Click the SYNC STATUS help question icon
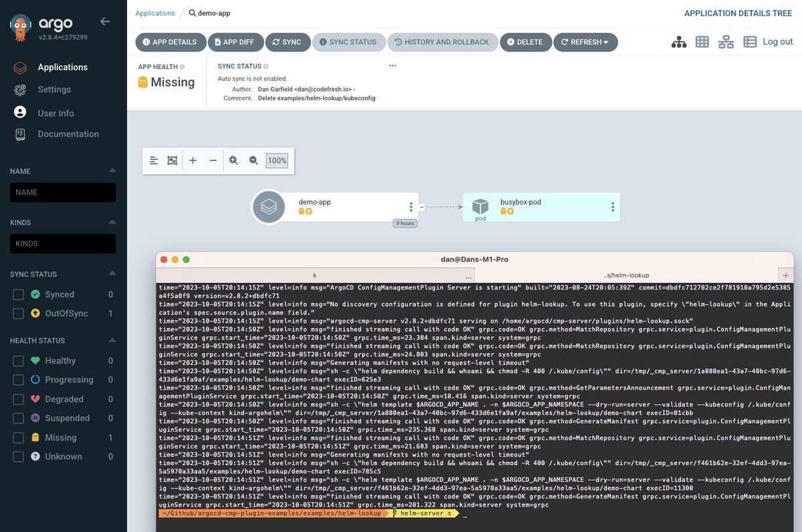 click(x=265, y=67)
